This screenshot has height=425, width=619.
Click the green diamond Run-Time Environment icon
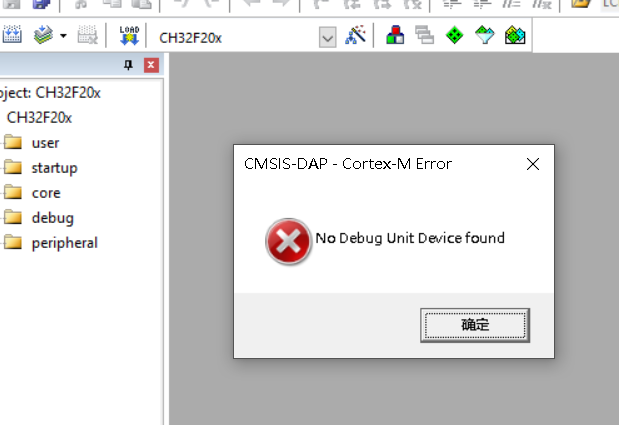click(x=454, y=35)
